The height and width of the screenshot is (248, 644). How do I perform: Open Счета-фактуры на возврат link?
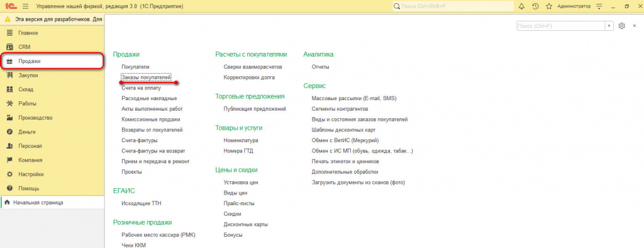153,151
